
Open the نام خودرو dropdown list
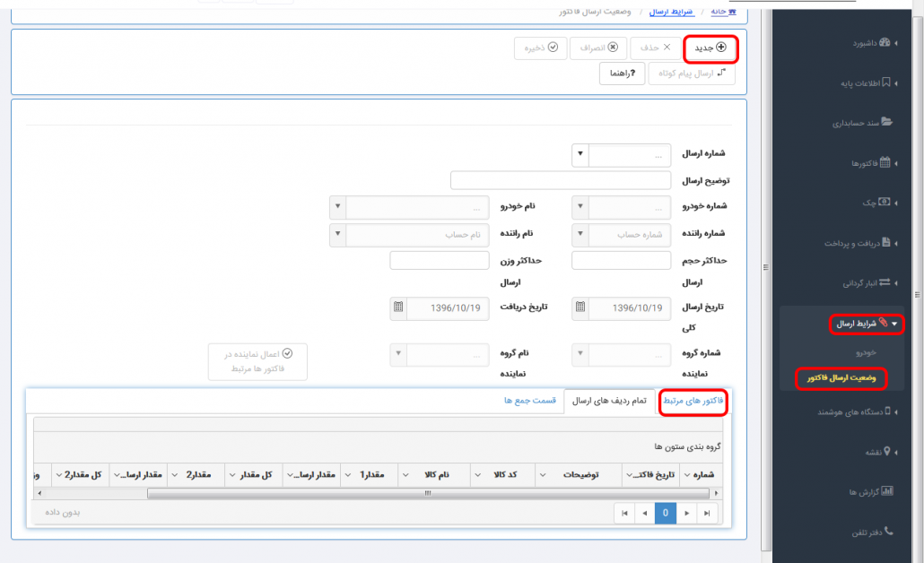click(x=337, y=206)
